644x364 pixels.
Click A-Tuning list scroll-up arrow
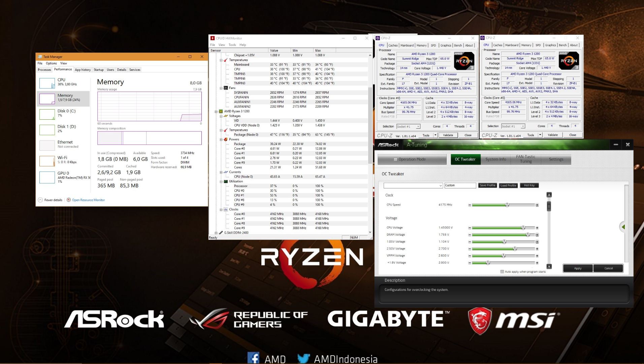pos(549,195)
